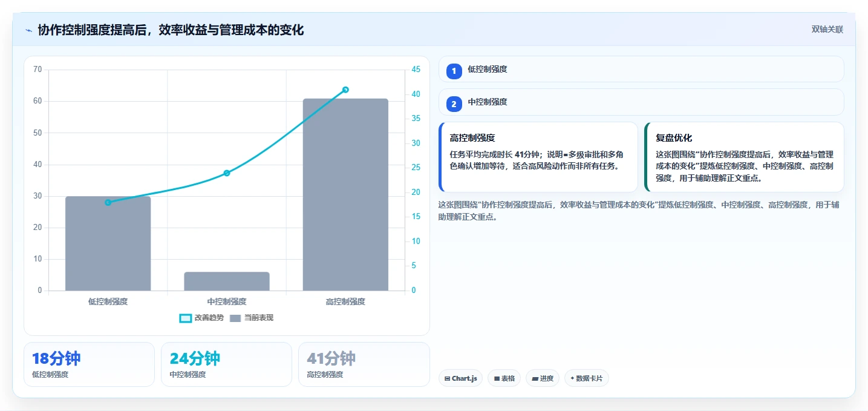
Task: Click the icon inside 数据卡片 chip
Action: (572, 378)
